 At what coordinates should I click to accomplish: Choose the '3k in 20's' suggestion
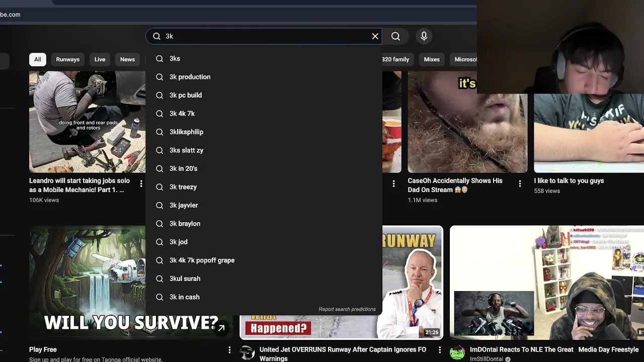(x=264, y=168)
